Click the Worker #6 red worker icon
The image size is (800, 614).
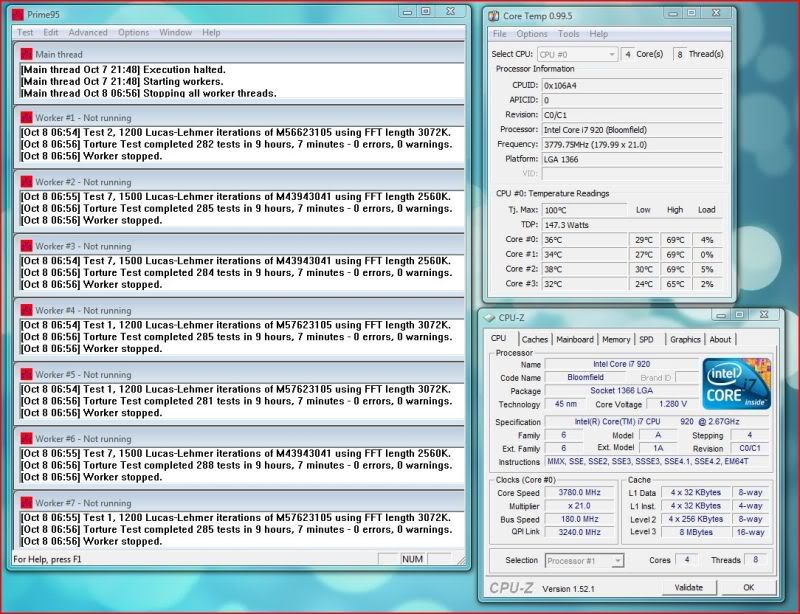point(26,438)
